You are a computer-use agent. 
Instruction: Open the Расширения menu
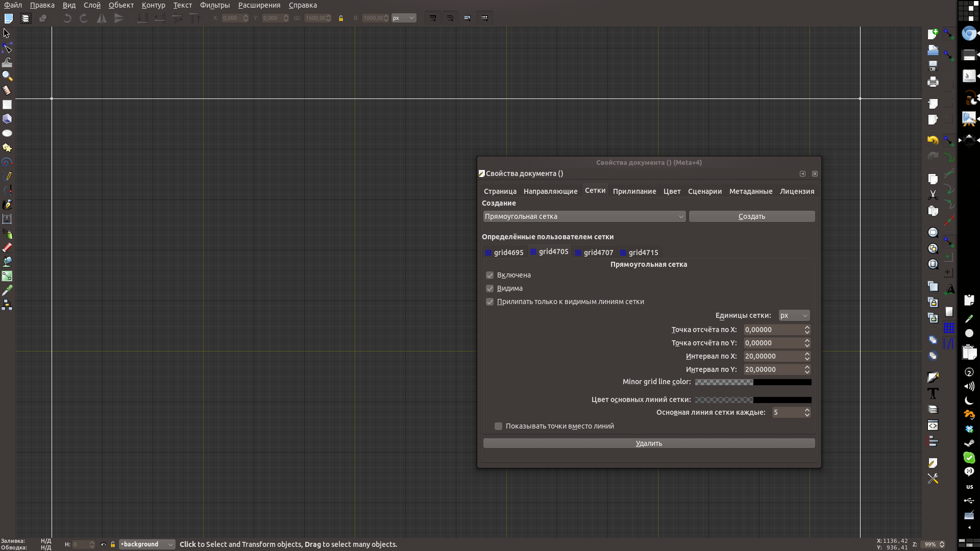pos(259,5)
